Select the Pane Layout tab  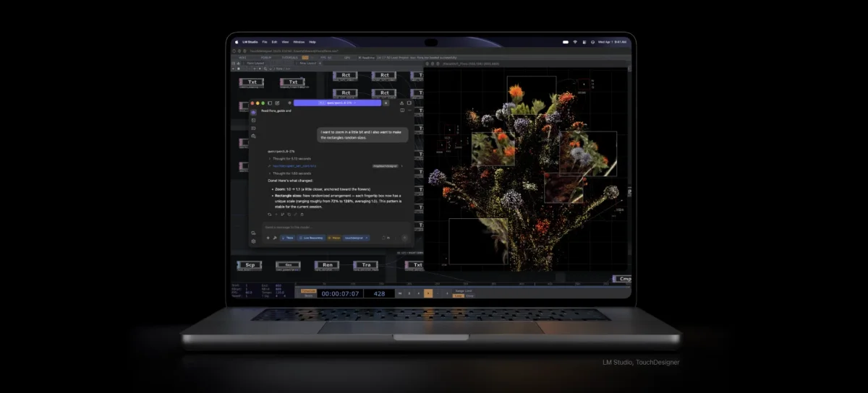tap(255, 63)
